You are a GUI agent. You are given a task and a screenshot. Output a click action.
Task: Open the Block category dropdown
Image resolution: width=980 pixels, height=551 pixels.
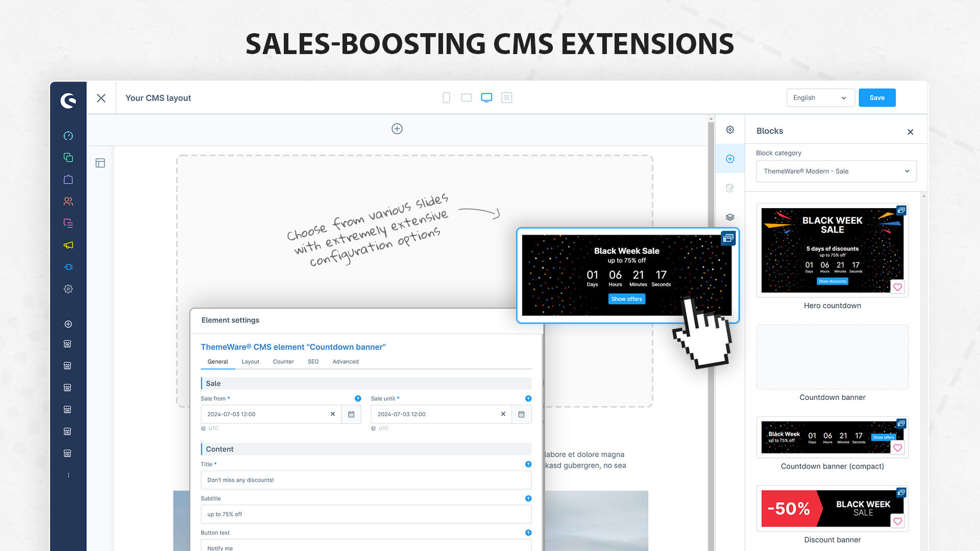(835, 170)
